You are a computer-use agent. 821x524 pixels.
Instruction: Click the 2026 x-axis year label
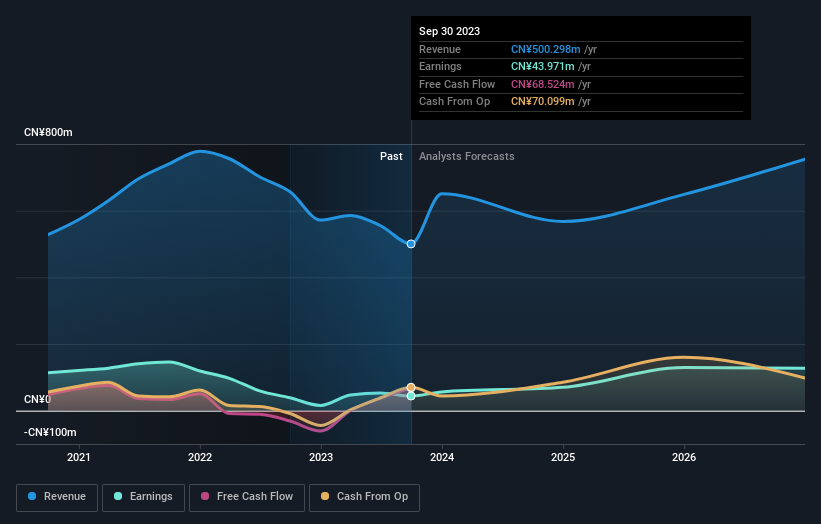pyautogui.click(x=684, y=458)
